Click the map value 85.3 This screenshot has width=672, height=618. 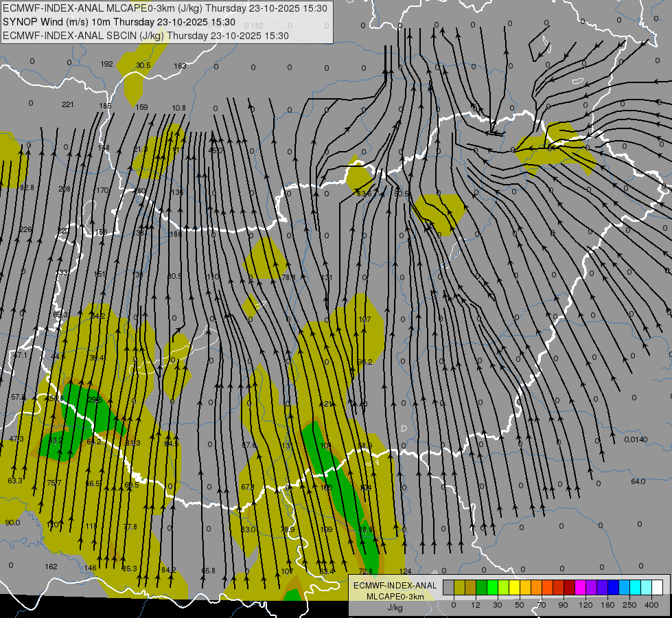pos(130,569)
